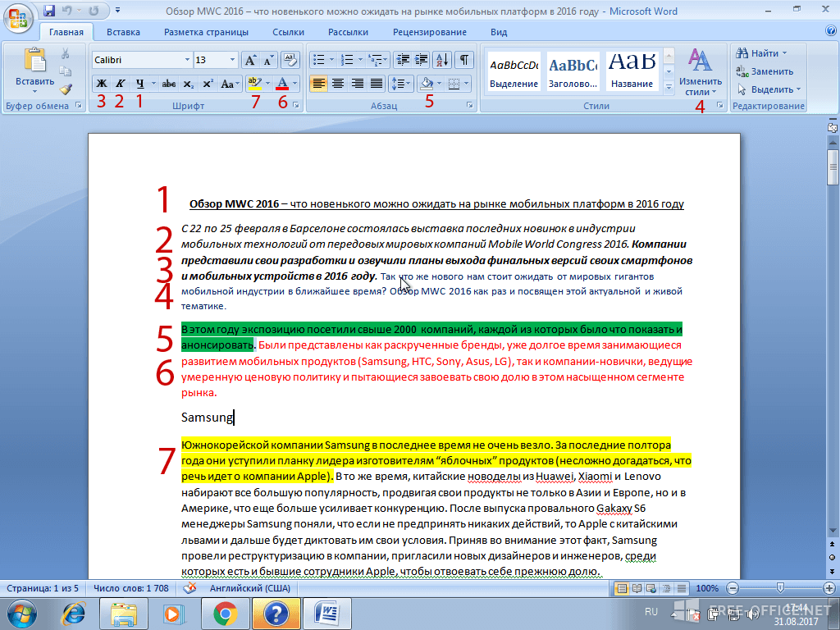Apply the Название title style

(632, 72)
